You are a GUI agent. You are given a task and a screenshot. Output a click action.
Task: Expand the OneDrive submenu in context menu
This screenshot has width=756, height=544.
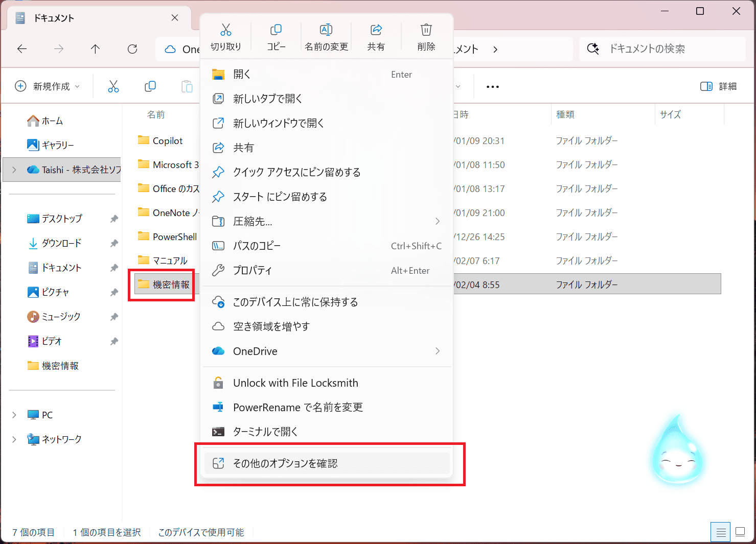click(438, 351)
